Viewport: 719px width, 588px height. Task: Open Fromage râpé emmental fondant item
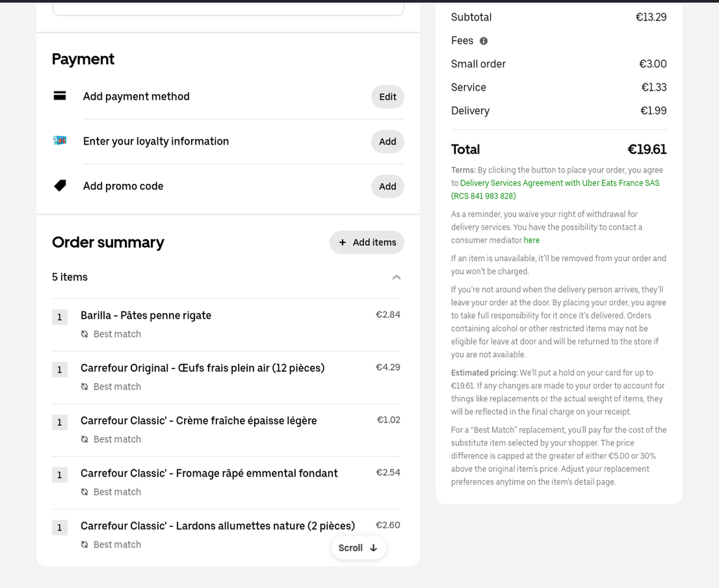tap(209, 473)
